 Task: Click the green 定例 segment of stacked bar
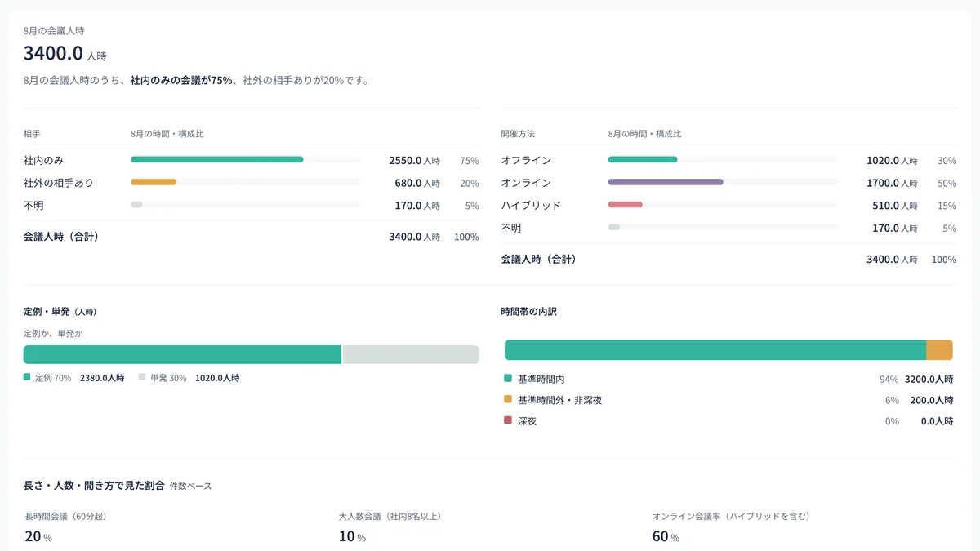point(182,354)
